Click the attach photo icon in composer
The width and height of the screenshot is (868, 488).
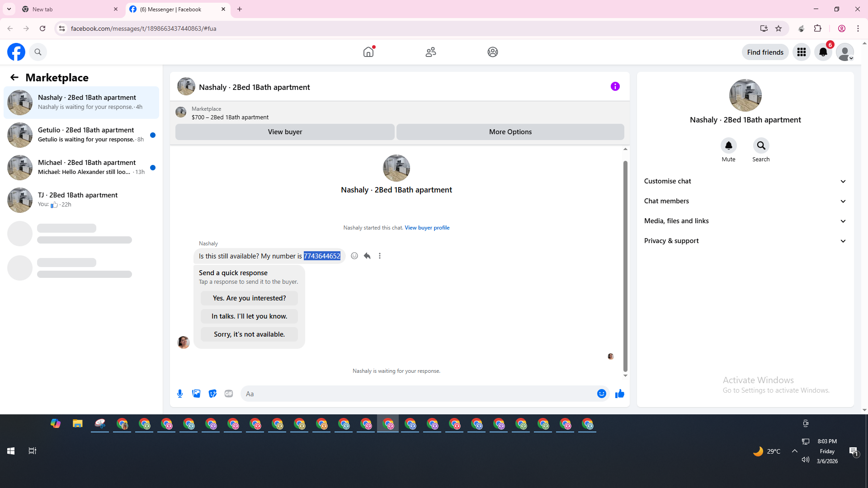tap(196, 394)
